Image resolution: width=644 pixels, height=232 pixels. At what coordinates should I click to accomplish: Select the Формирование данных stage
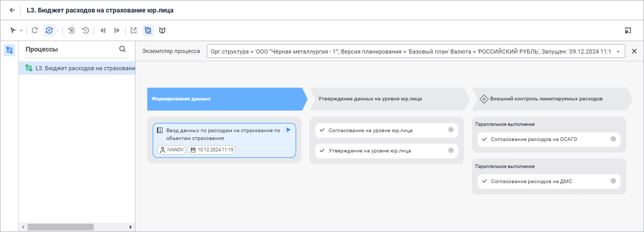tap(225, 99)
